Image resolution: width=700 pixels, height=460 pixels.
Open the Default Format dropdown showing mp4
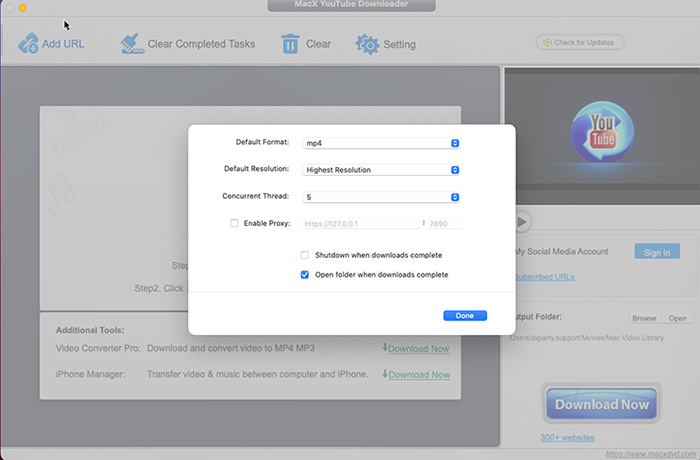pyautogui.click(x=381, y=143)
